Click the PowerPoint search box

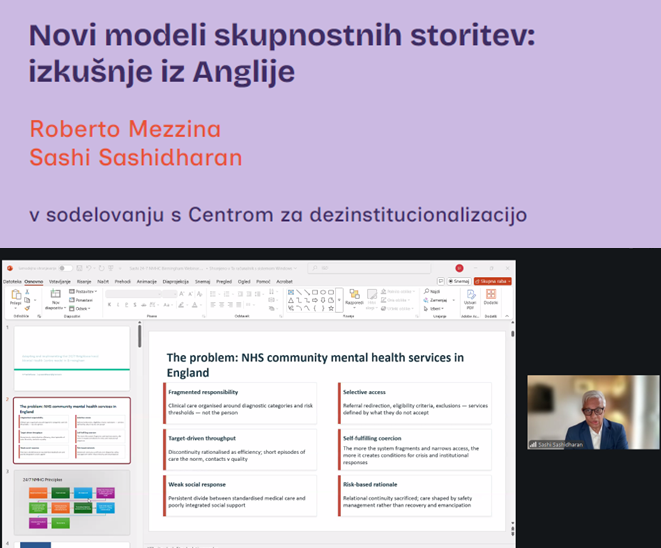click(x=369, y=268)
